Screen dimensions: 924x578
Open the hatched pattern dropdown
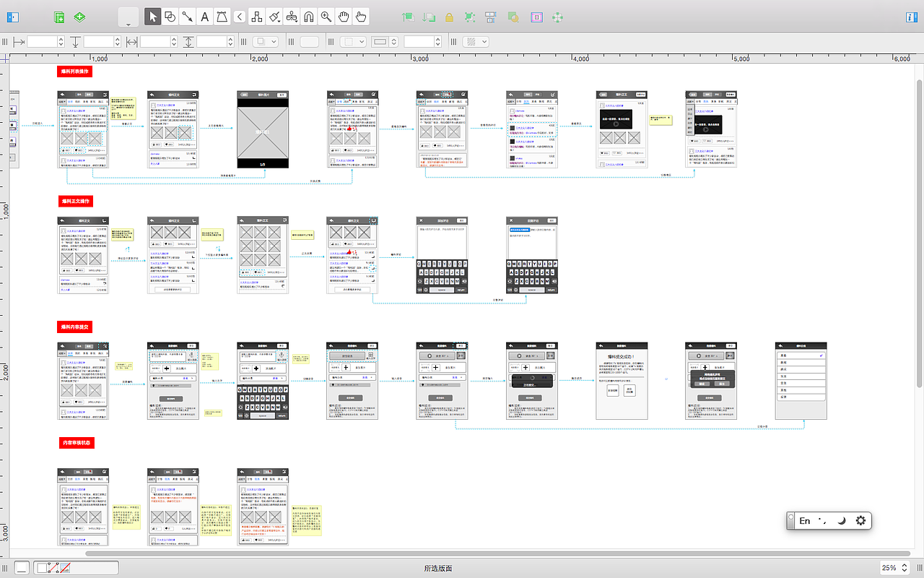click(x=476, y=42)
